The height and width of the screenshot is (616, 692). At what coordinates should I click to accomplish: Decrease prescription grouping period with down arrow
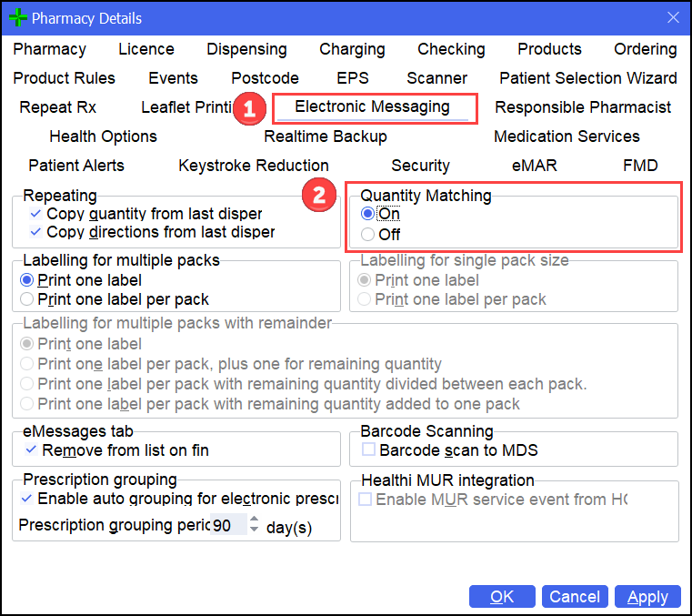pyautogui.click(x=254, y=530)
